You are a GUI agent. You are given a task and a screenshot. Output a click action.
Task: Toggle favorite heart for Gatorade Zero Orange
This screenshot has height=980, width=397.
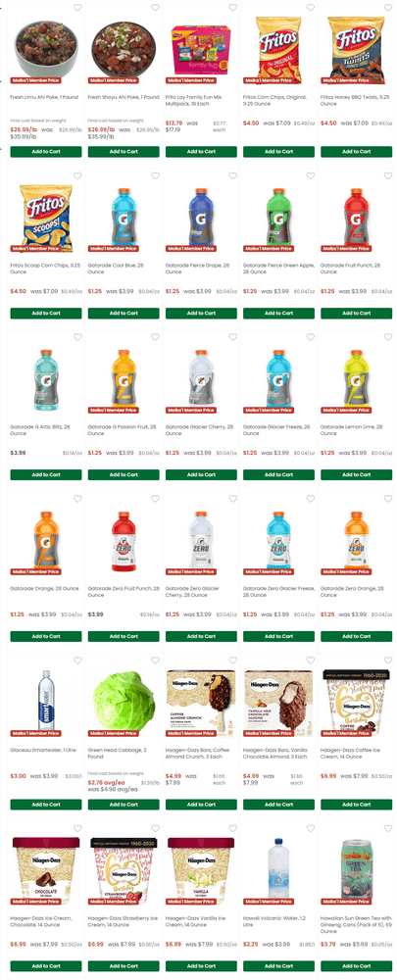click(387, 499)
